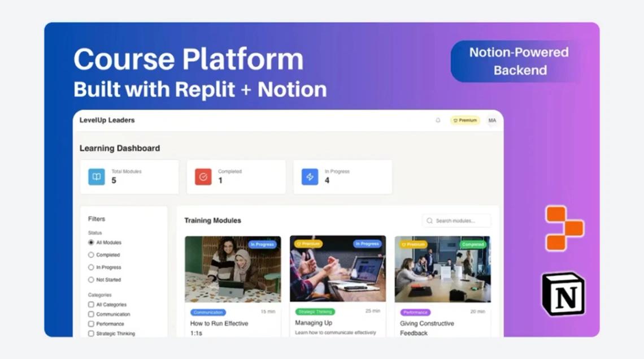Click the Premium badge on Giving Constructive Feedback
Image resolution: width=644 pixels, height=359 pixels.
[413, 244]
